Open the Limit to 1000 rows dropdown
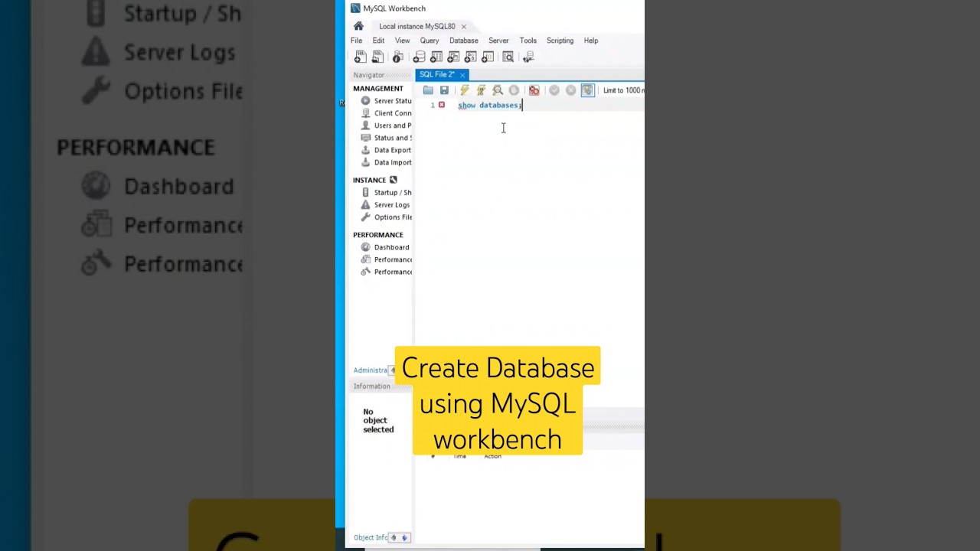980x551 pixels. pos(623,90)
